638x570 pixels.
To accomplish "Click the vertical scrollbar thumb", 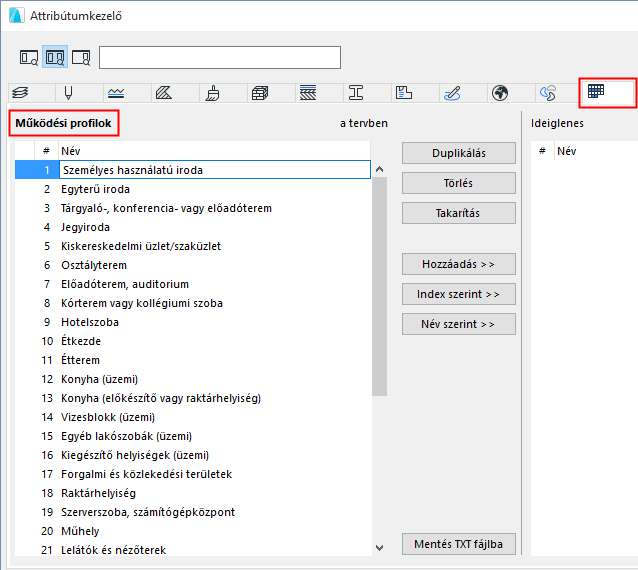I will click(380, 286).
